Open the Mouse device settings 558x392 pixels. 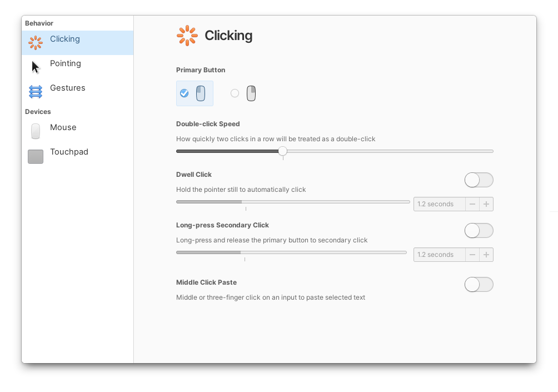[x=78, y=131]
